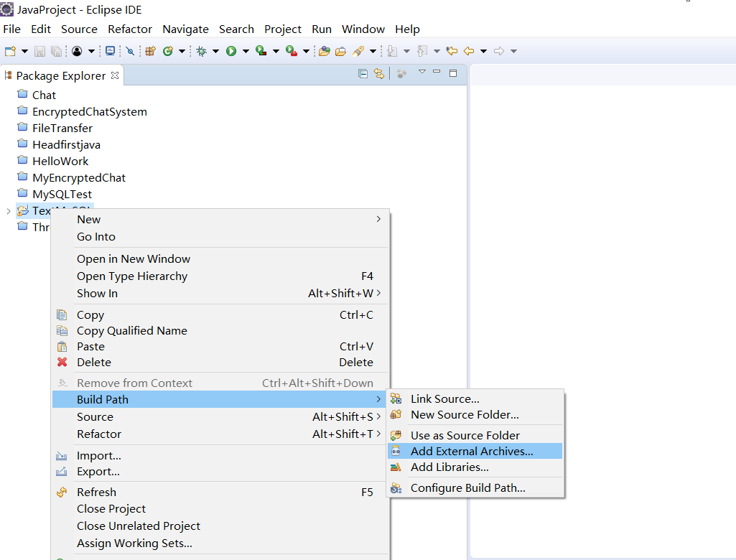Open the View Menu triangle in Package Explorer

[421, 73]
